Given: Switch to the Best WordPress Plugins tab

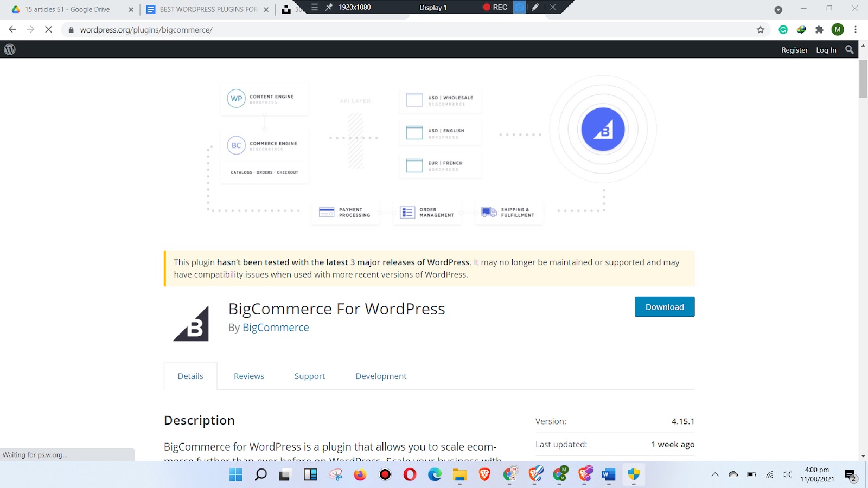Looking at the screenshot, I should (x=208, y=9).
